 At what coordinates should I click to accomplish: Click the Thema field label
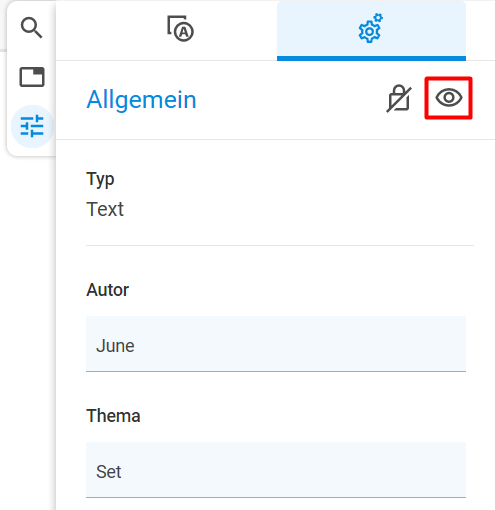click(113, 416)
